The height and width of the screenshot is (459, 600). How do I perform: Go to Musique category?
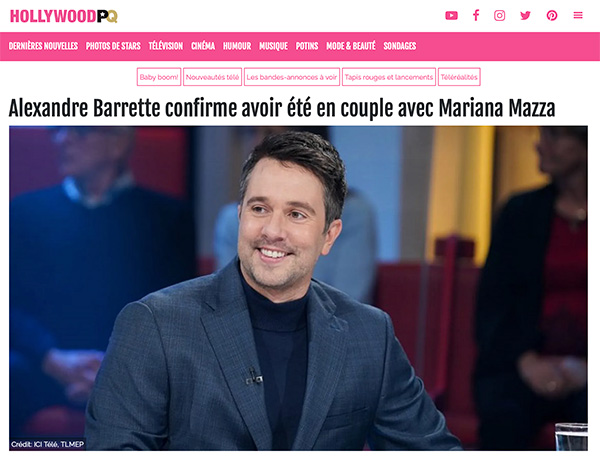(x=273, y=46)
